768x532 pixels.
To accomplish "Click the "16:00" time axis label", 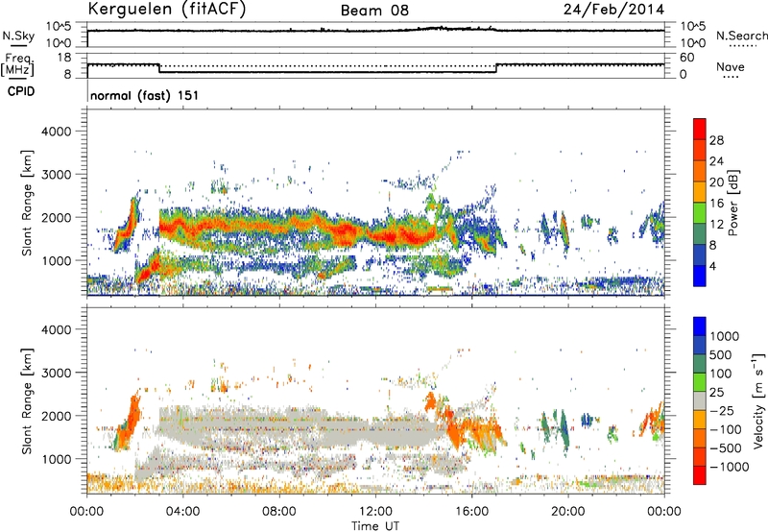I will (471, 512).
